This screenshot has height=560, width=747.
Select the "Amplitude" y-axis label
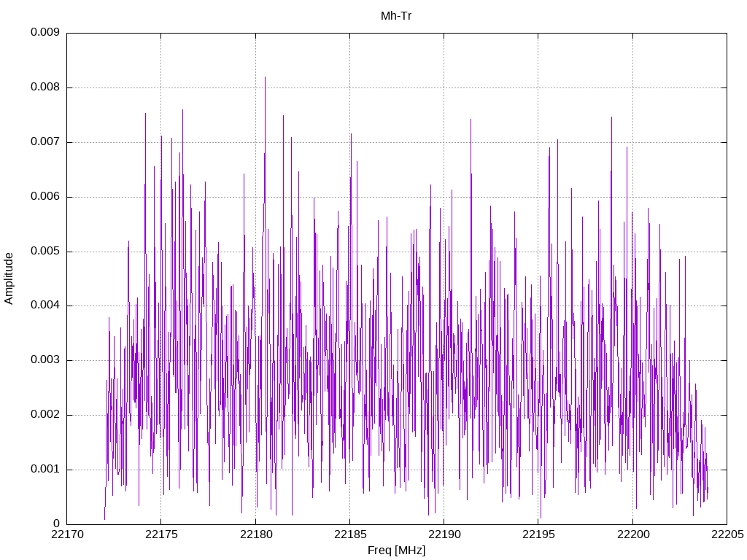9,279
